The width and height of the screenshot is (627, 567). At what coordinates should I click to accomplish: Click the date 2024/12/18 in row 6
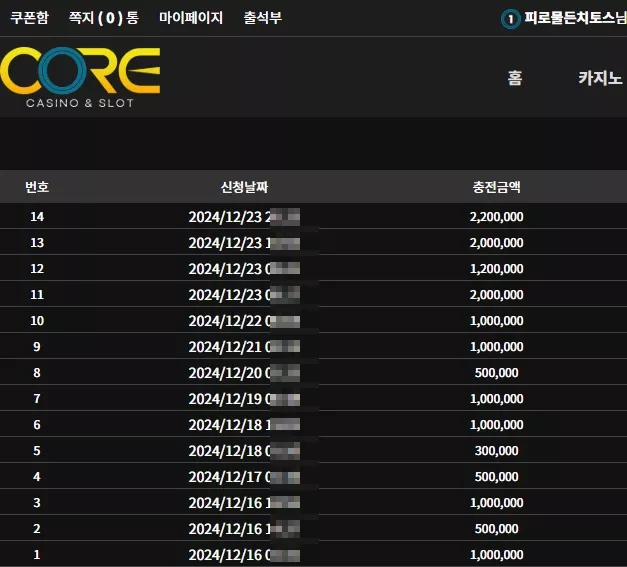tap(225, 425)
